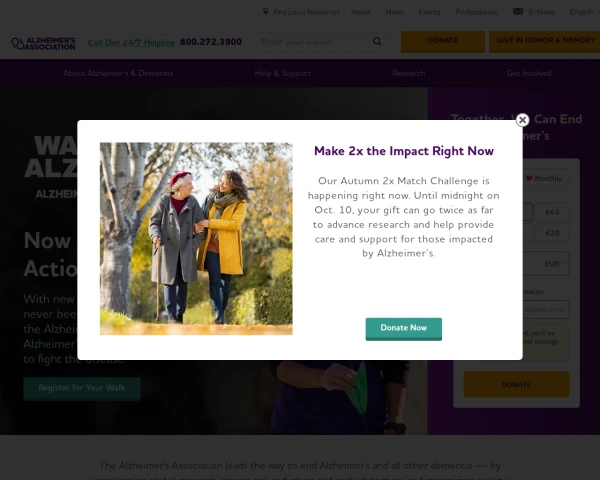
Task: Choose the €20 donation amount
Action: coord(552,233)
